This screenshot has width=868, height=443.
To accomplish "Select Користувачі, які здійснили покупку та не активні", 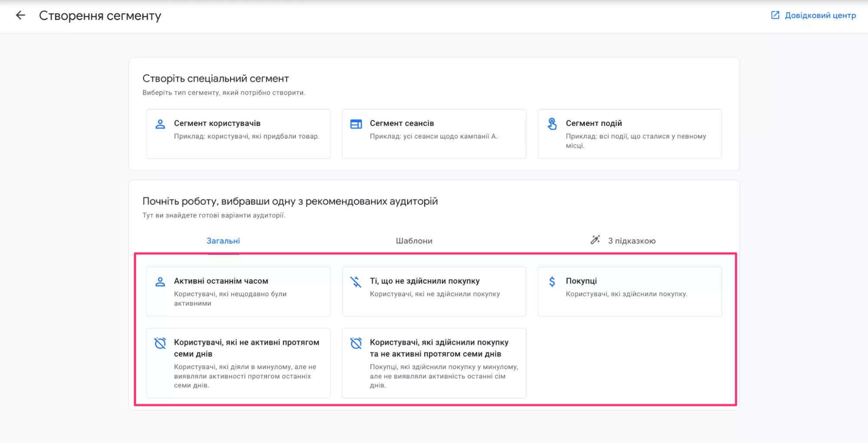I will tap(434, 363).
